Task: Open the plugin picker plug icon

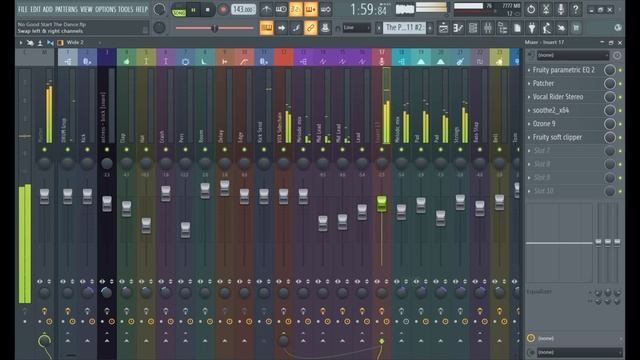Action: (532, 28)
